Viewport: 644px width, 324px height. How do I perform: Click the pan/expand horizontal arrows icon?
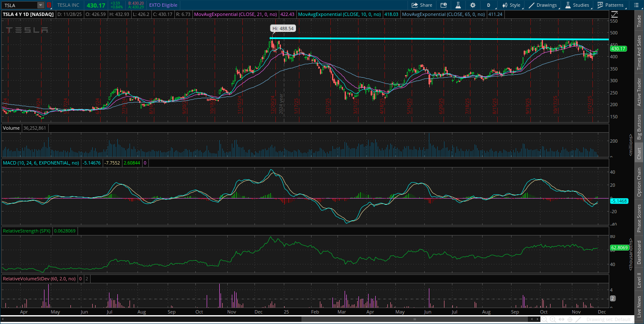pos(561,319)
